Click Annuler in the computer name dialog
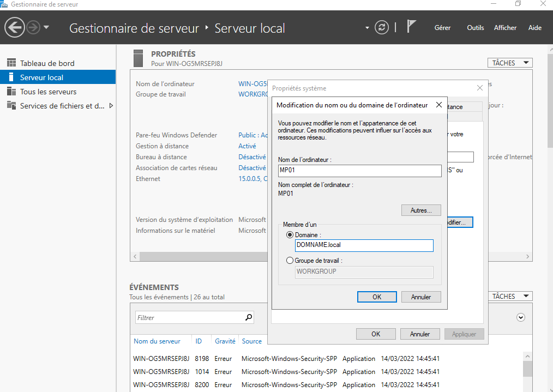Viewport: 553px width, 392px height. pyautogui.click(x=421, y=297)
